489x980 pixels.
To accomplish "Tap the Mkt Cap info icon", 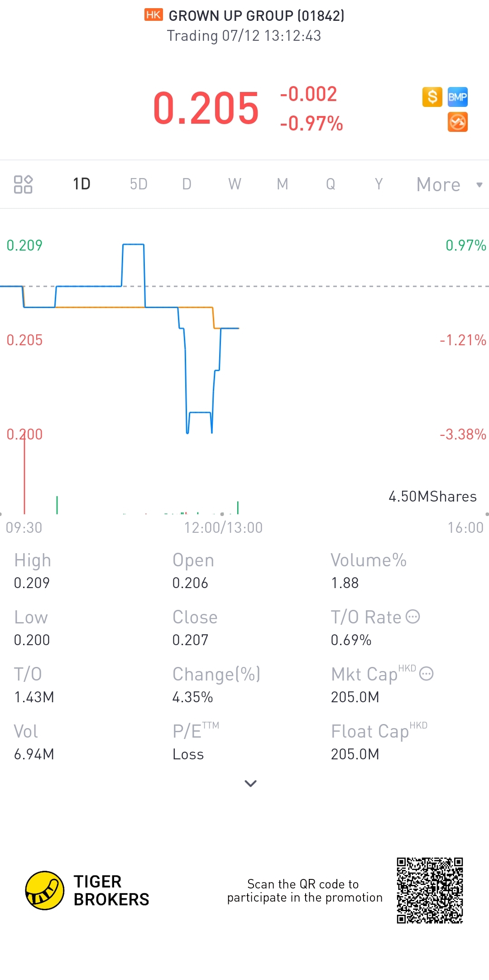I will click(426, 674).
